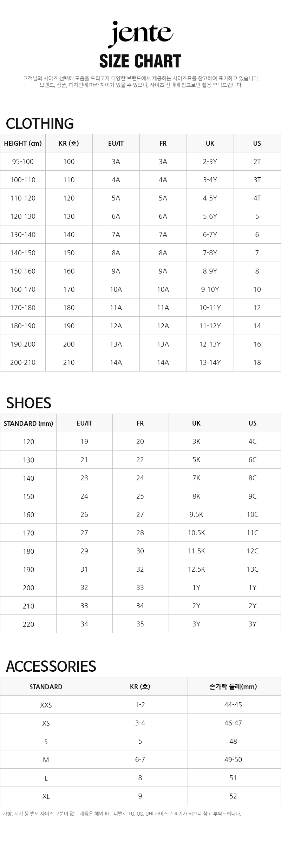The width and height of the screenshot is (281, 868).
Task: Click the STANDARD (mm) header in Shoes table
Action: pos(28,423)
